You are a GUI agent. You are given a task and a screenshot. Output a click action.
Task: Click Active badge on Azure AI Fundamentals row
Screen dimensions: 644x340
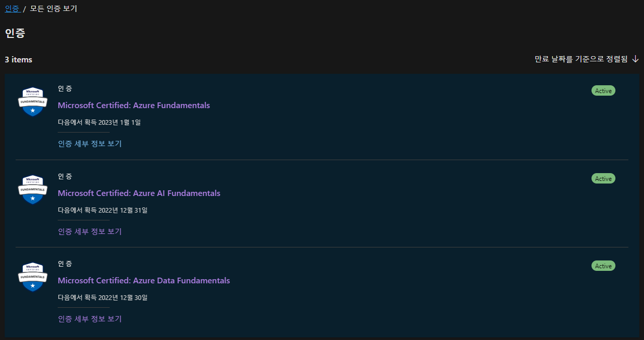pos(603,179)
